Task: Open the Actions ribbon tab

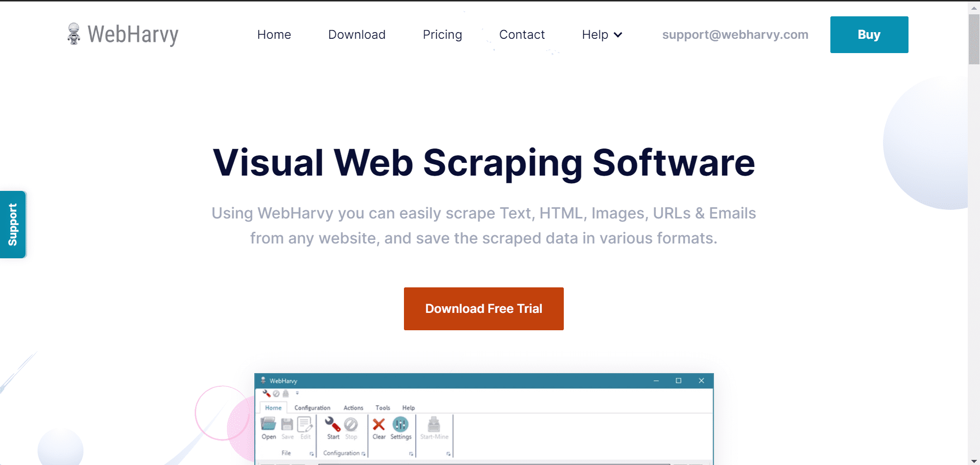Action: tap(353, 408)
